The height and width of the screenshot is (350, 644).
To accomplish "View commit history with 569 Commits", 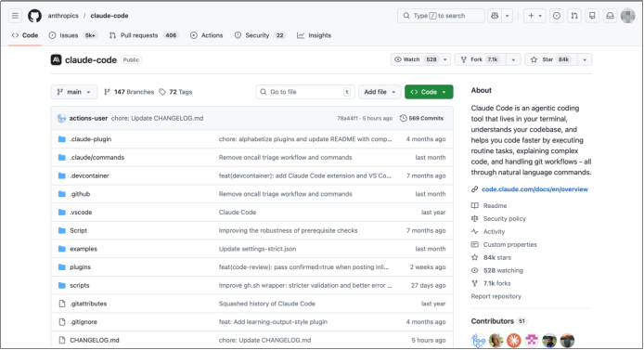I will [x=422, y=118].
